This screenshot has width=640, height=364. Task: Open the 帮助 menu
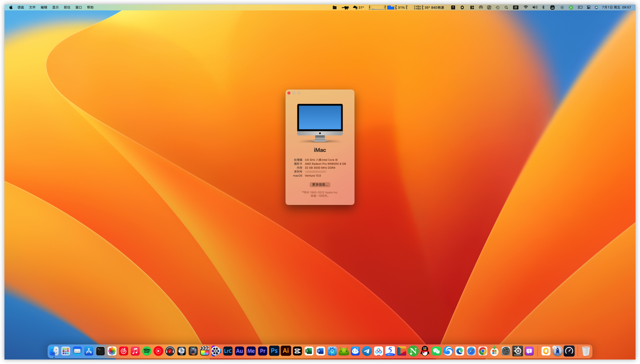90,7
